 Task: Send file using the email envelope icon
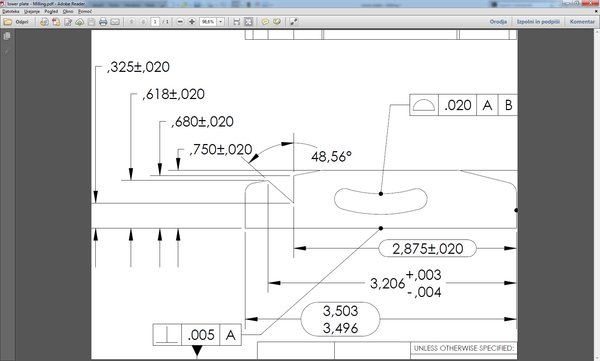coord(115,22)
